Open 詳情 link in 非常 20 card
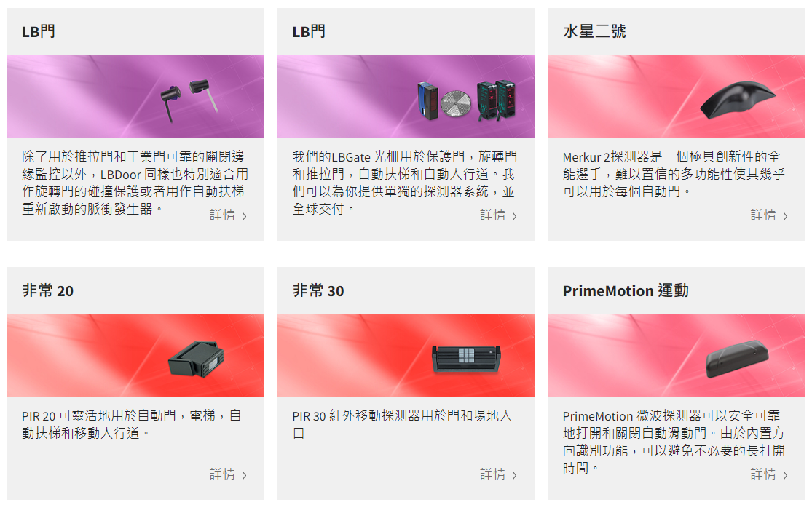The image size is (812, 505). (x=229, y=474)
